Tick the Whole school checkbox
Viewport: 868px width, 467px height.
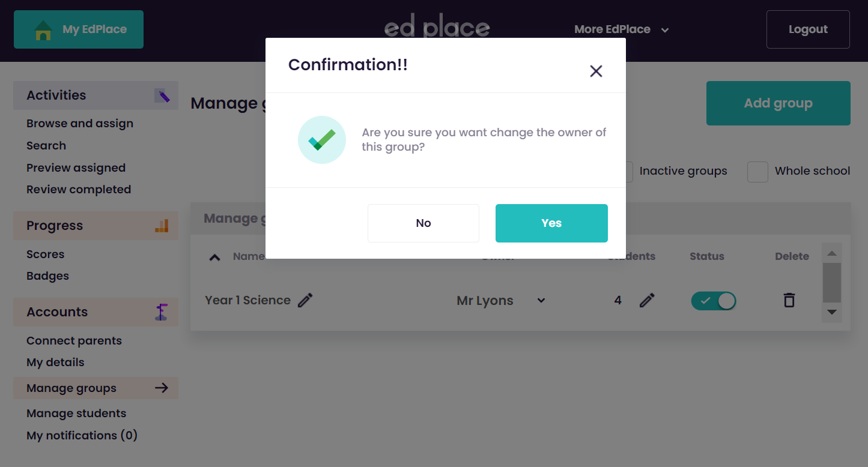[757, 172]
